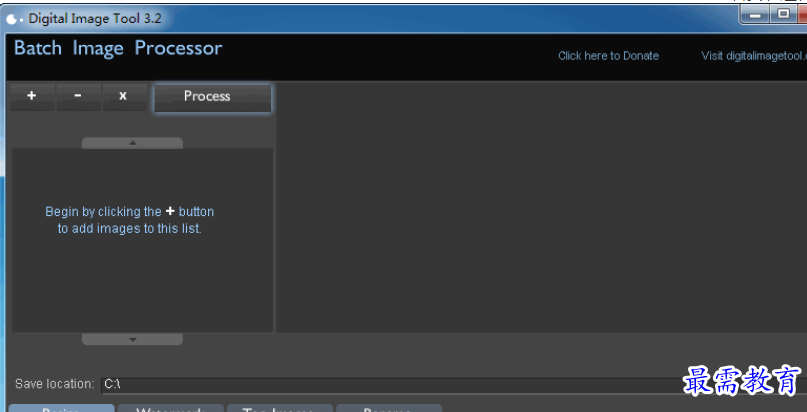
Task: Click the Batch Image Processor heading
Action: (x=118, y=48)
